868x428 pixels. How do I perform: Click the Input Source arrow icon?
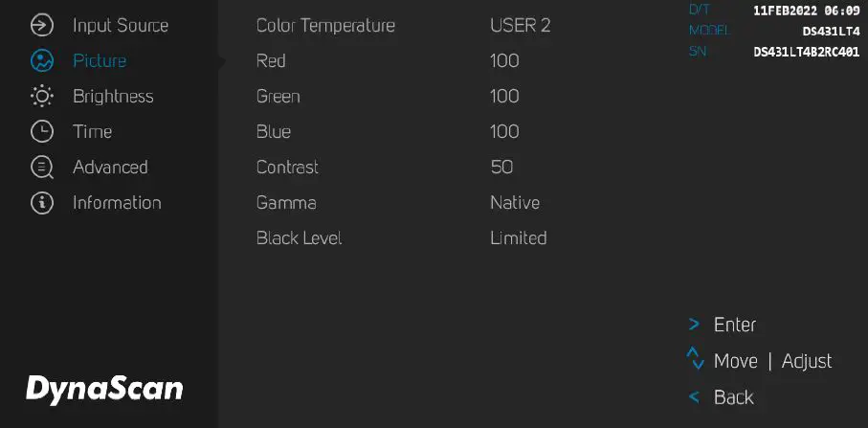(x=42, y=25)
